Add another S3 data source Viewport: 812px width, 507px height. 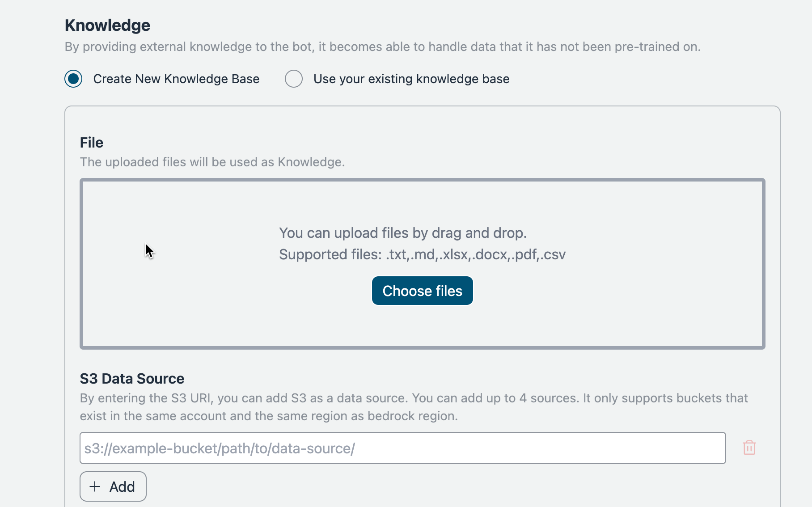coord(113,486)
